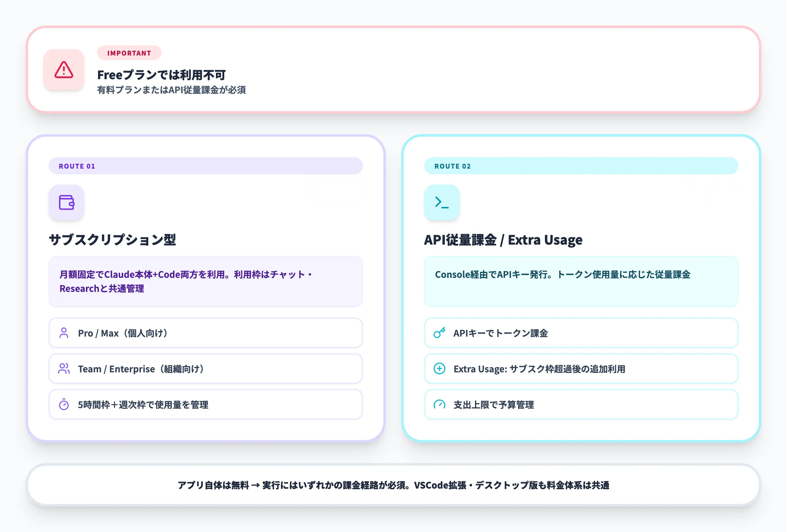Select the stopwatch icon next to 5時間枠＋週次枠

point(64,405)
